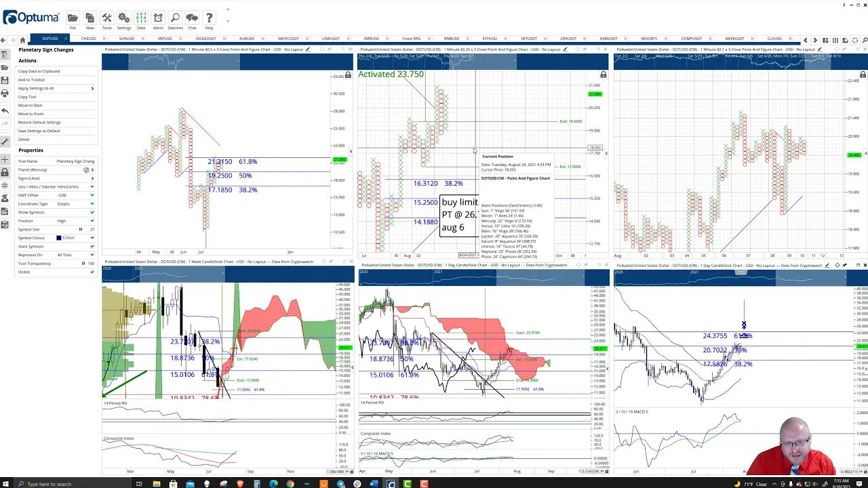
Task: Toggle the Stack Symbols checkbox
Action: [92, 246]
